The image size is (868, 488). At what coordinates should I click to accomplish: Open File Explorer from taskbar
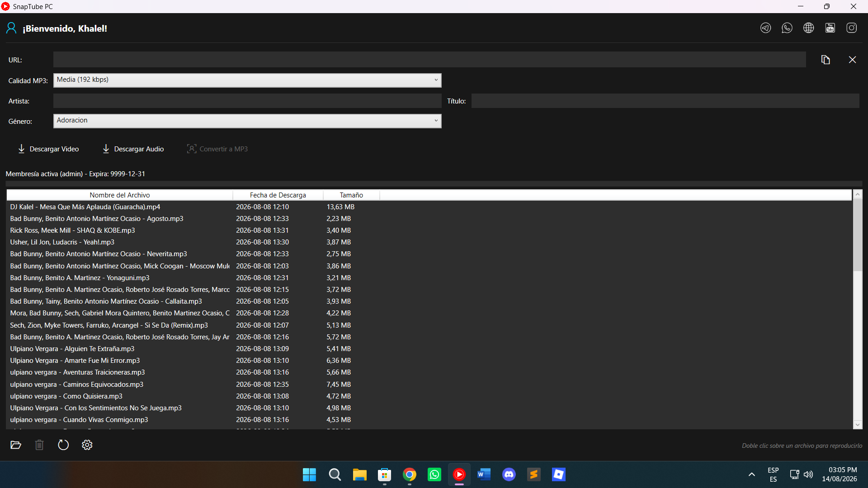(360, 474)
